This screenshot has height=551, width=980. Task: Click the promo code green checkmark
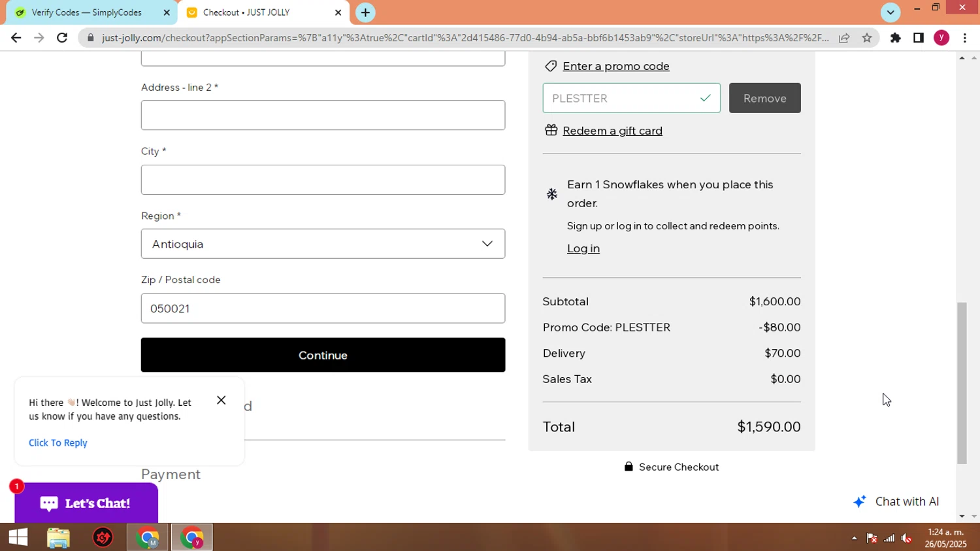point(706,98)
